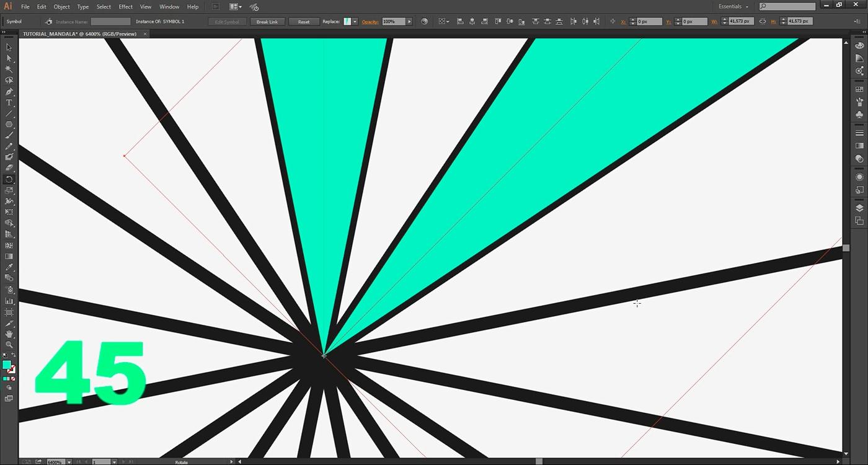
Task: Switch to the TUTORIAL_MANDALA document tab
Action: [x=79, y=34]
